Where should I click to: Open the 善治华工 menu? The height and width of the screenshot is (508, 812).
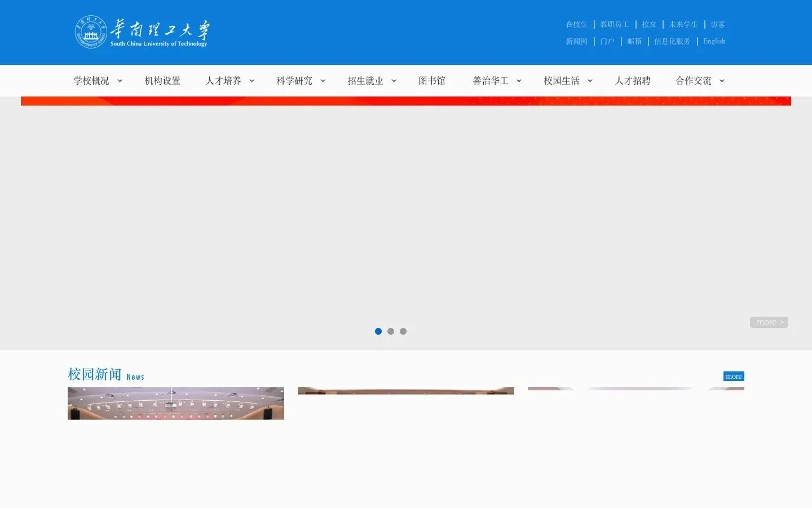[491, 81]
